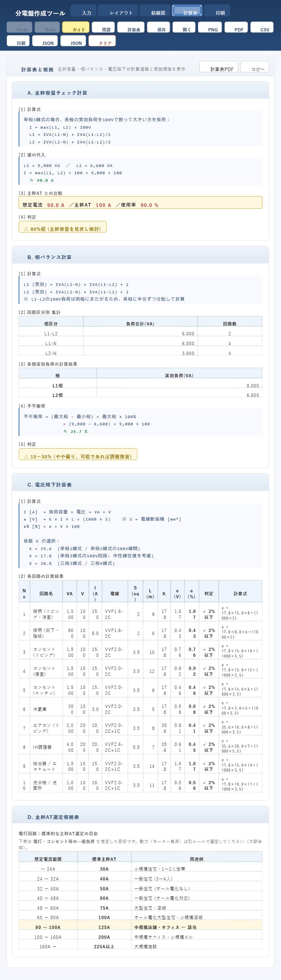Click the L1-L2 row in phase table
The width and height of the screenshot is (281, 980).
click(140, 332)
